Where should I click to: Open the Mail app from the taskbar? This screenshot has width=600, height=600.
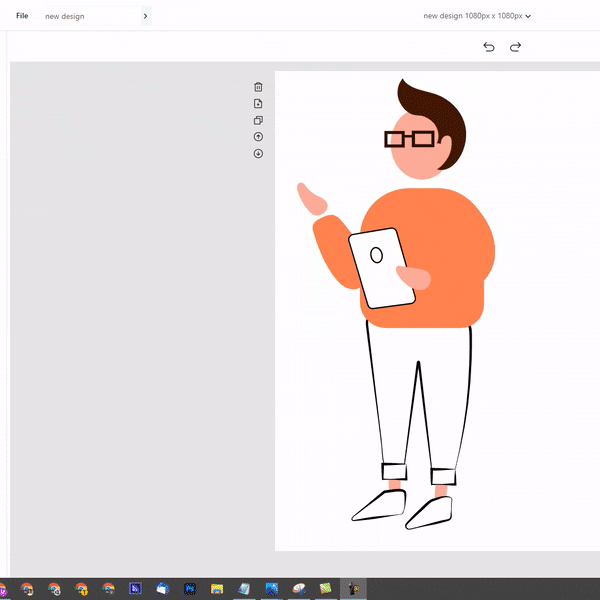(163, 588)
